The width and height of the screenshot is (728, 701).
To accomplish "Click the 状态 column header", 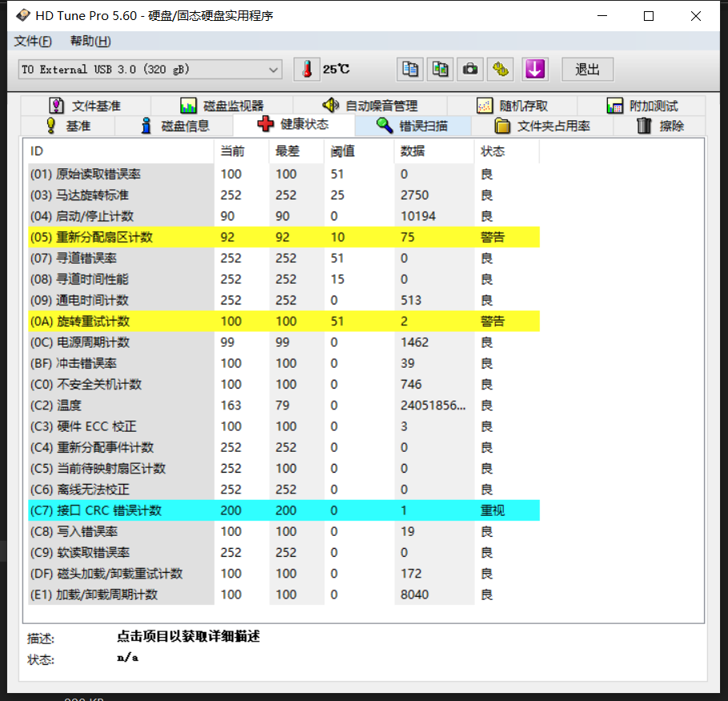I will pyautogui.click(x=493, y=151).
